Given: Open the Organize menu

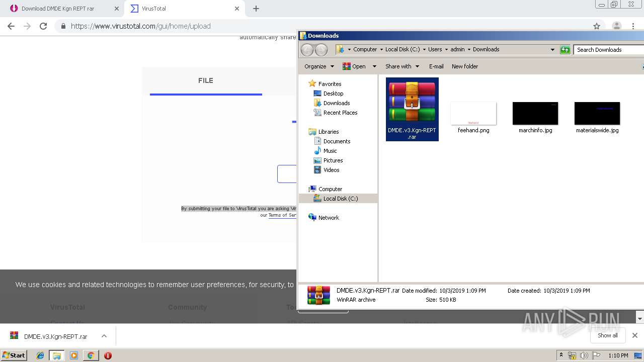Looking at the screenshot, I should pos(319,66).
